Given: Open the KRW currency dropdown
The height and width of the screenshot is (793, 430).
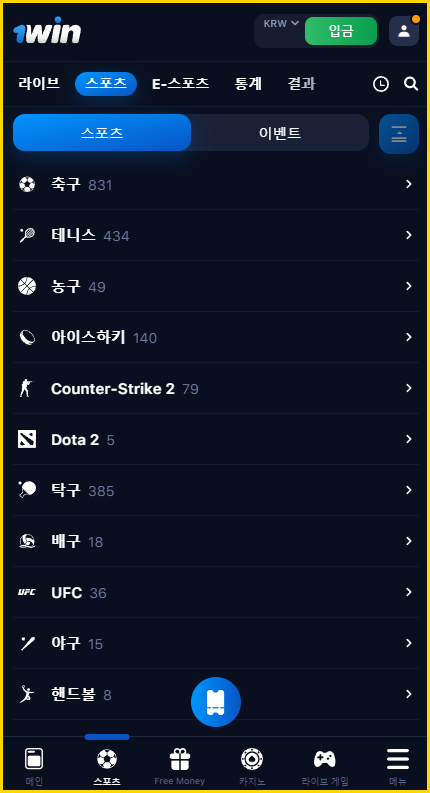Looking at the screenshot, I should click(281, 24).
